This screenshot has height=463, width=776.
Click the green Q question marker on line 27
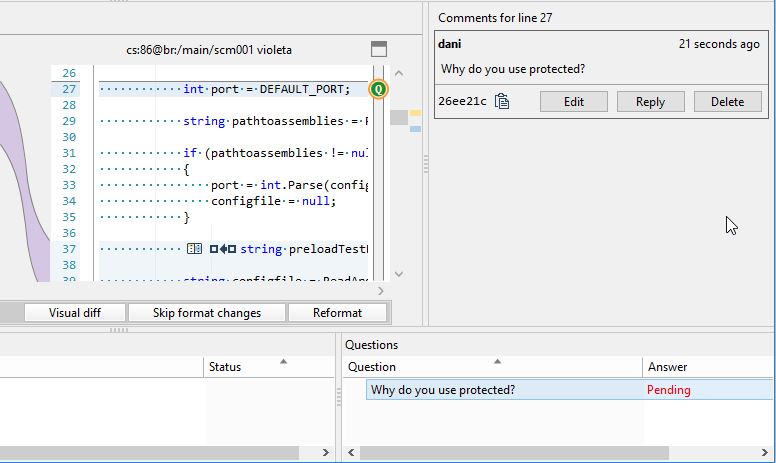click(x=379, y=89)
